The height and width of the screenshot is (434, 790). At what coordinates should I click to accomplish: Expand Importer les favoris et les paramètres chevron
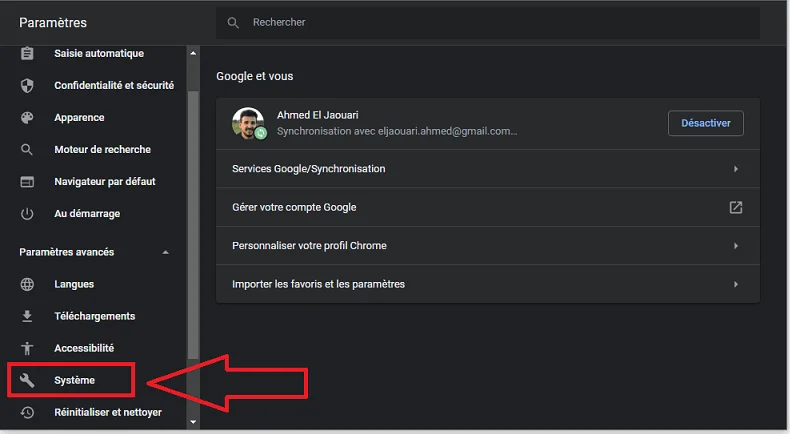(x=736, y=284)
